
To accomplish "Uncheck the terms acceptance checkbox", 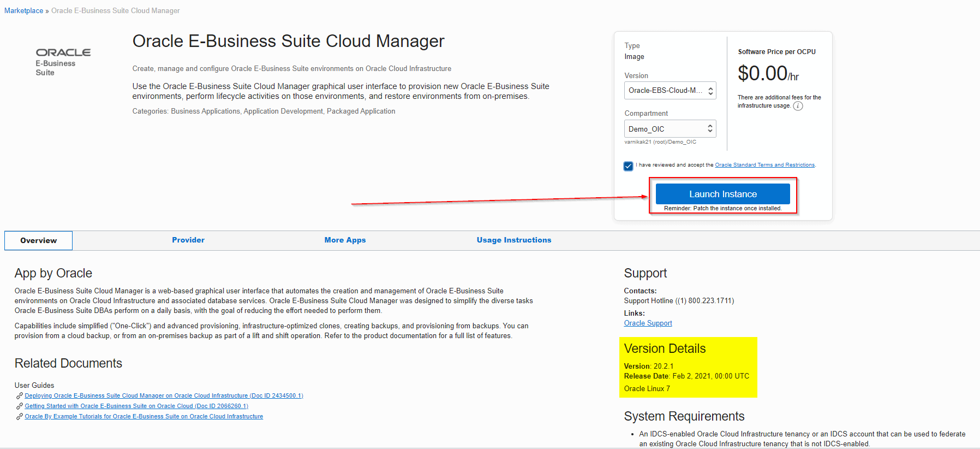I will [629, 166].
